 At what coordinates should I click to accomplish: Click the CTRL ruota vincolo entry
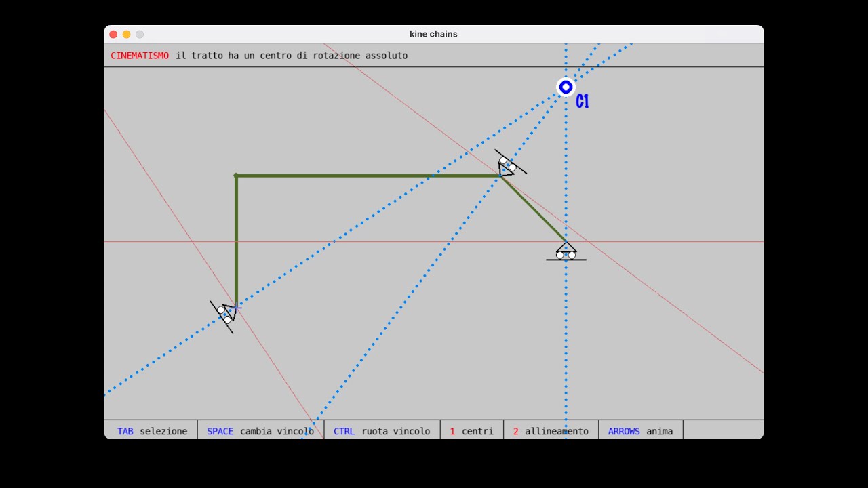382,431
